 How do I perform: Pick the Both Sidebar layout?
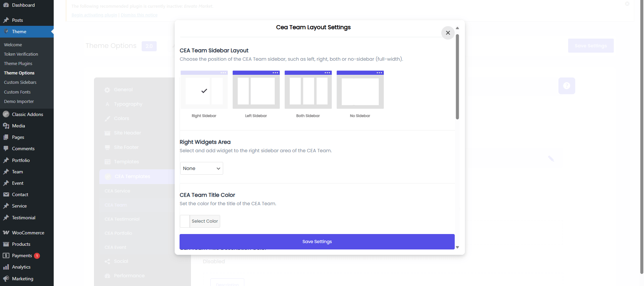pos(308,90)
